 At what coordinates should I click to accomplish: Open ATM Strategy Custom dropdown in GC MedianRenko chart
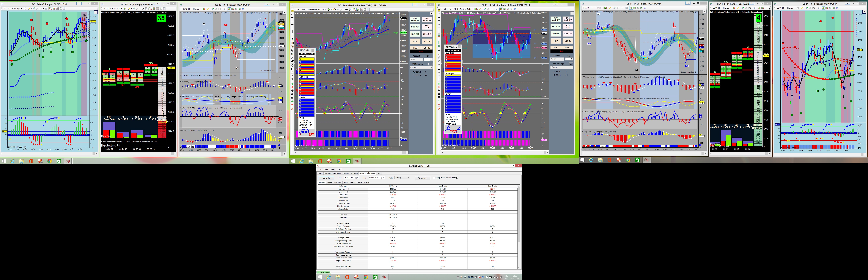[x=421, y=67]
